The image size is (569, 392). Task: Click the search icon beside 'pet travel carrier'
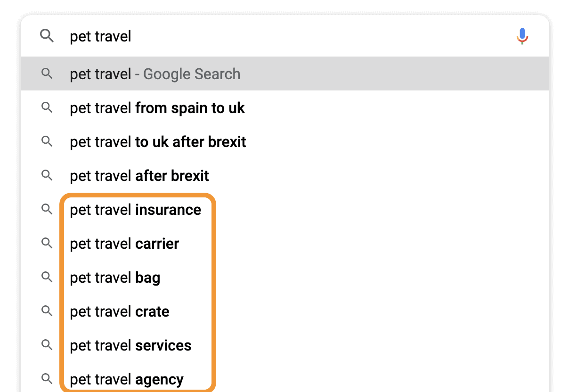pos(47,244)
